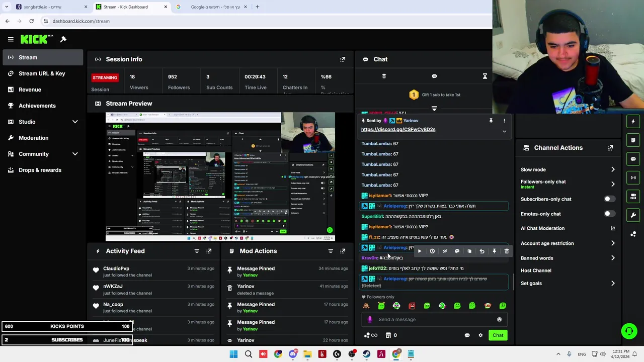The height and width of the screenshot is (362, 644).
Task: Click the timeout clock icon in message action bar
Action: click(x=432, y=251)
